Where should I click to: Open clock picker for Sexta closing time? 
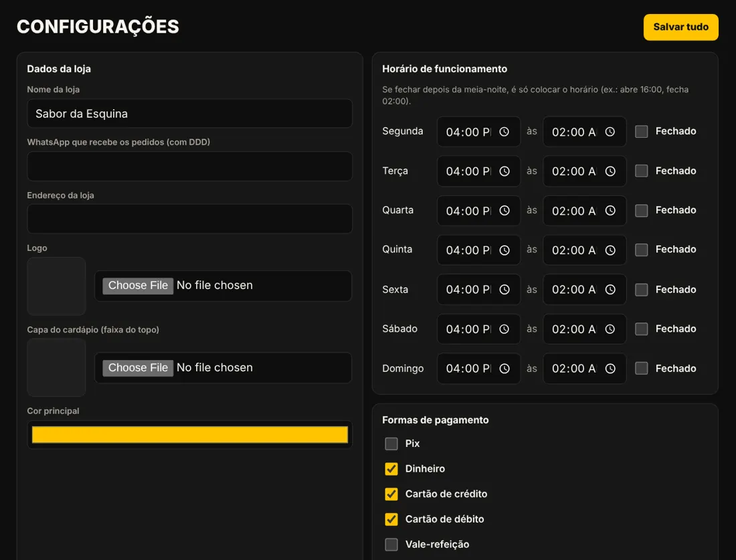[610, 290]
